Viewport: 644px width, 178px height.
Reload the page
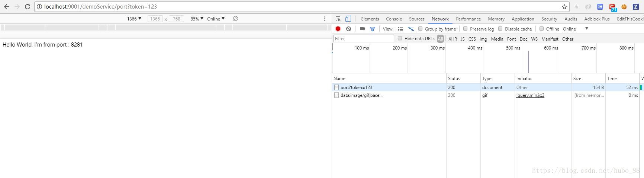point(28,7)
